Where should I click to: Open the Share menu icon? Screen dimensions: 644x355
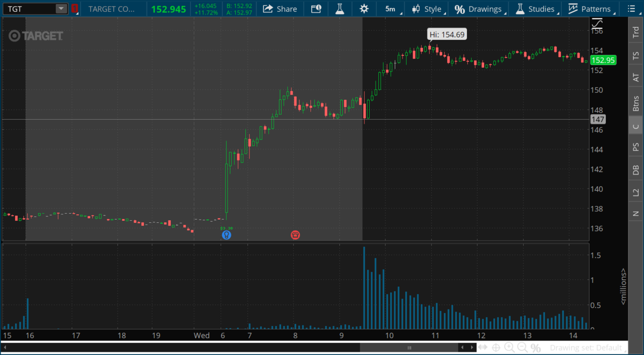point(267,9)
